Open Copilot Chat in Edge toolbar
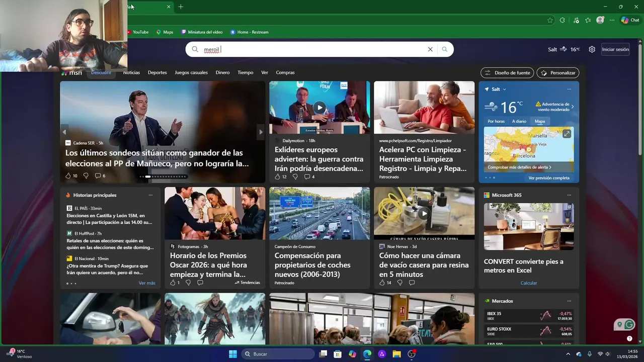The width and height of the screenshot is (644, 362). (x=630, y=20)
